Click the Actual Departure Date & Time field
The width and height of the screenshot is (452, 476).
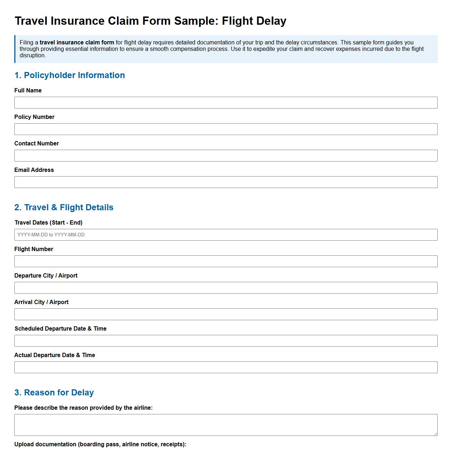tap(225, 367)
